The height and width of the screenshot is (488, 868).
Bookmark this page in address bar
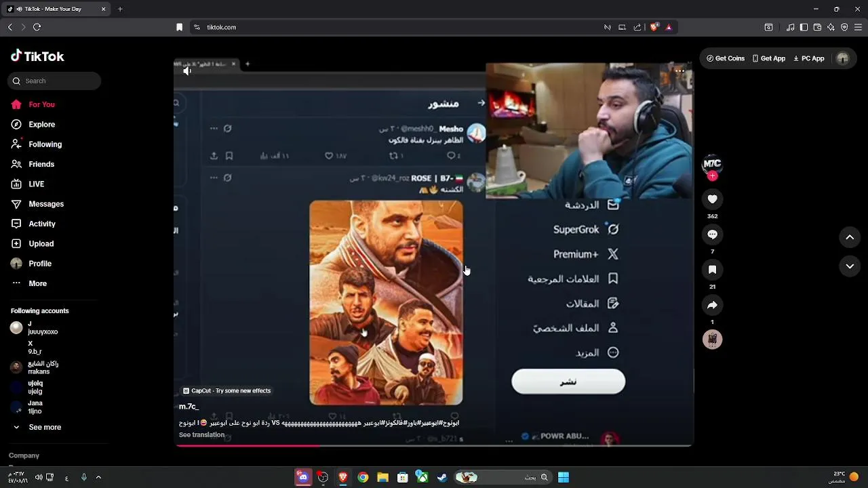coord(179,27)
